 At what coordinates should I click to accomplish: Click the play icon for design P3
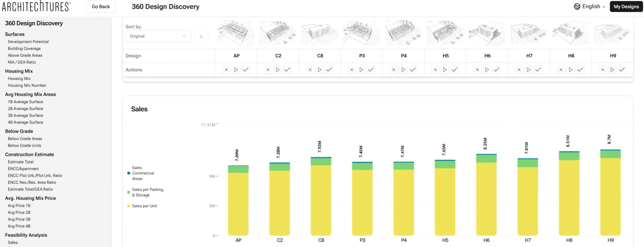tap(361, 70)
